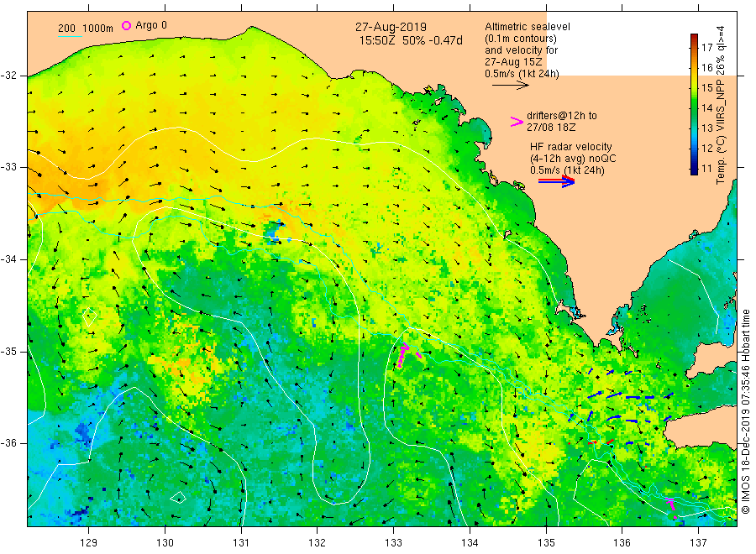Click the 'drifters@12h to' label
This screenshot has width=756, height=554.
tap(562, 116)
